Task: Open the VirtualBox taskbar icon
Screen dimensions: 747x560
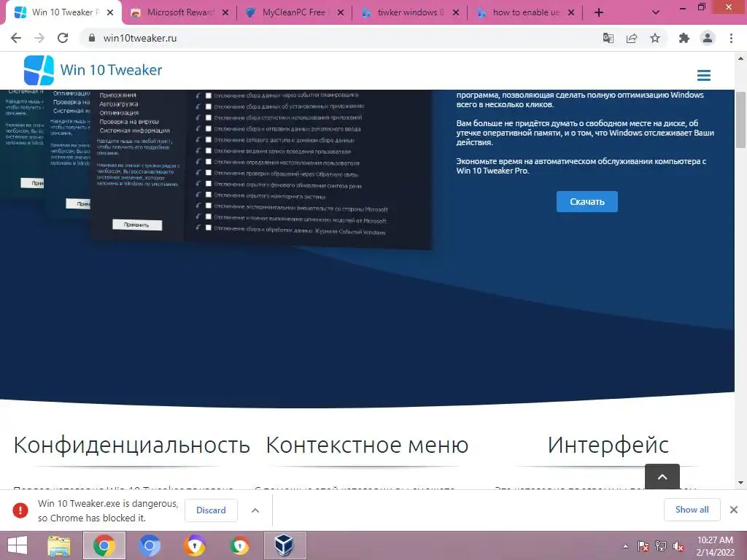Action: [x=285, y=545]
